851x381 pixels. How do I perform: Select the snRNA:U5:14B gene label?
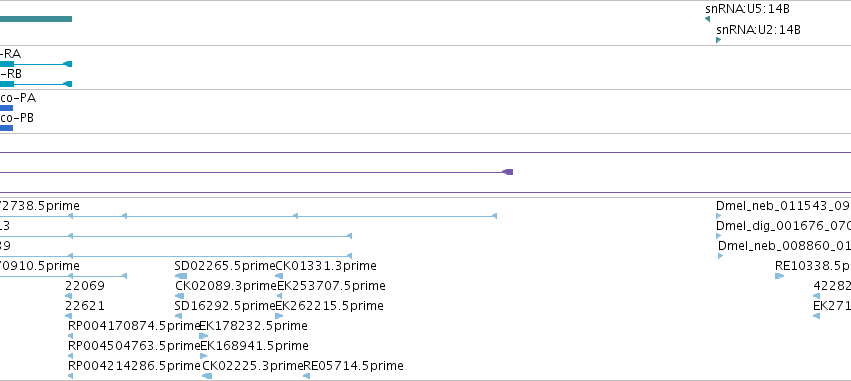(747, 9)
